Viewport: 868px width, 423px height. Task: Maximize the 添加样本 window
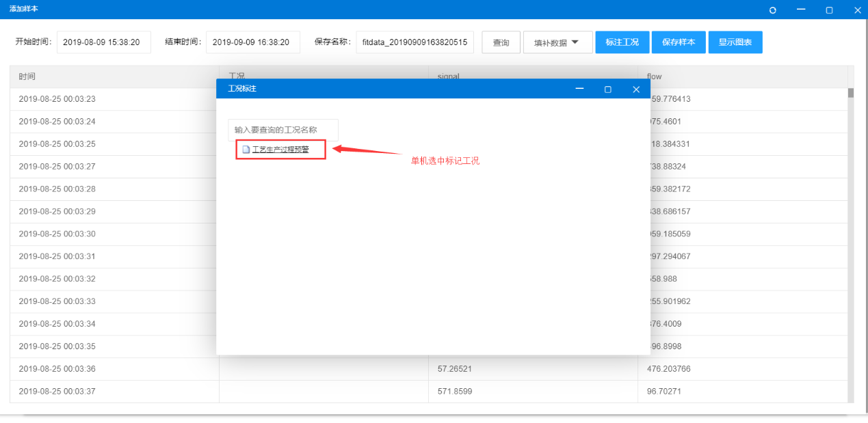point(829,10)
